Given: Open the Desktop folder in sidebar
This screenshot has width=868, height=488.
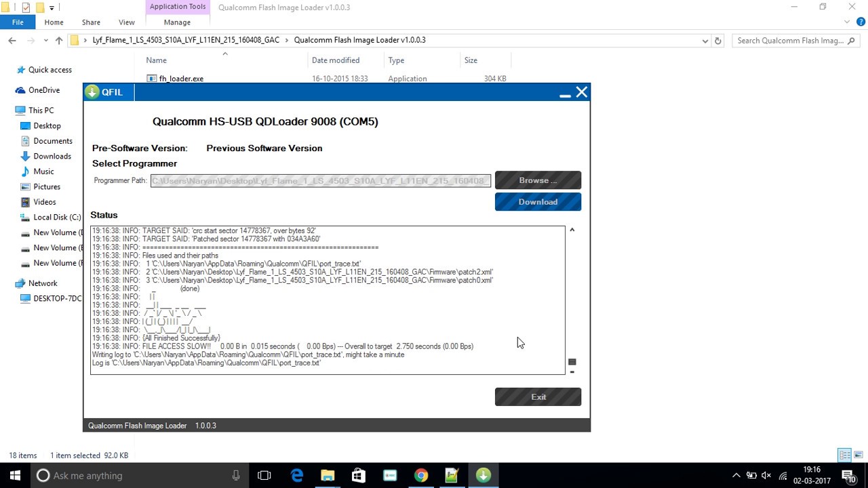Looking at the screenshot, I should [47, 126].
